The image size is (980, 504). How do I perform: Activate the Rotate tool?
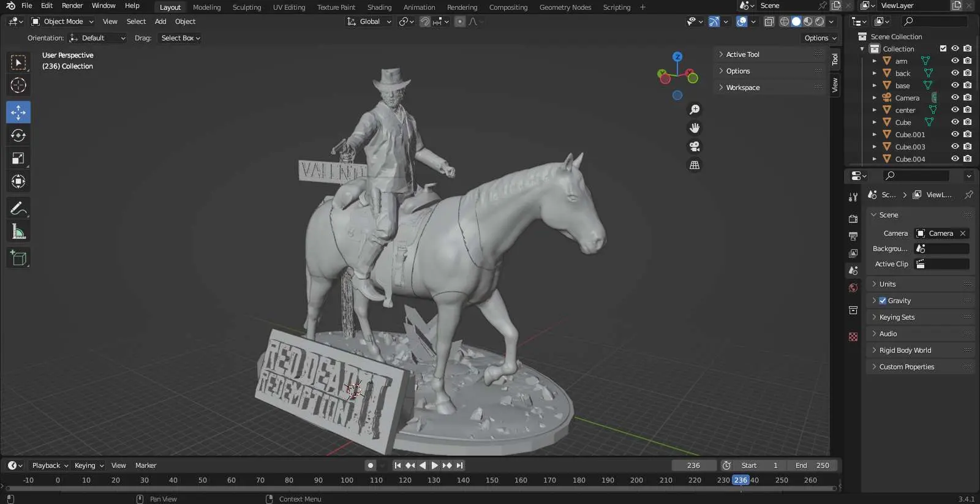tap(18, 135)
